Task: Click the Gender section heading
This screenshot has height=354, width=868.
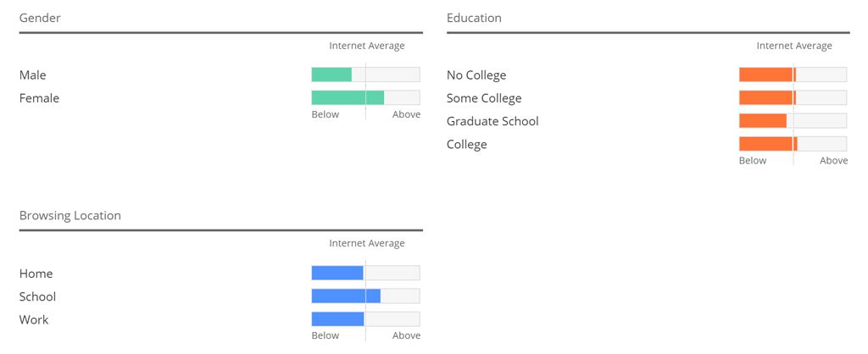Action: click(x=40, y=18)
